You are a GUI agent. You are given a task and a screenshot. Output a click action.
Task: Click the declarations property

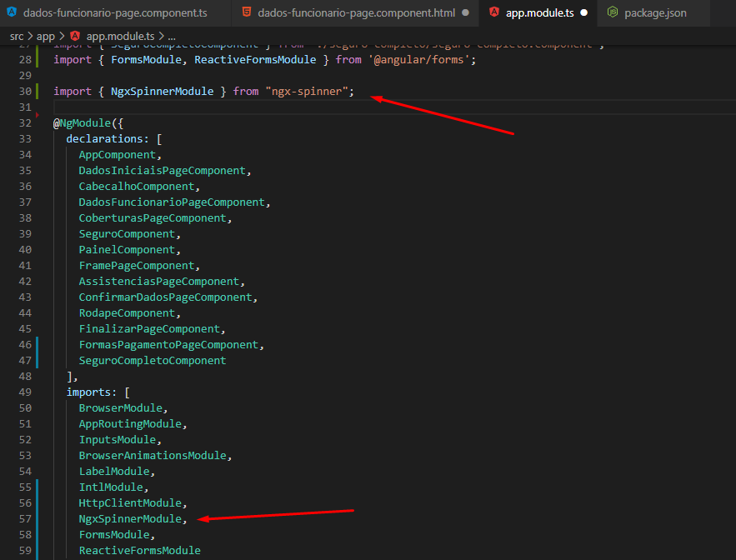[x=104, y=139]
